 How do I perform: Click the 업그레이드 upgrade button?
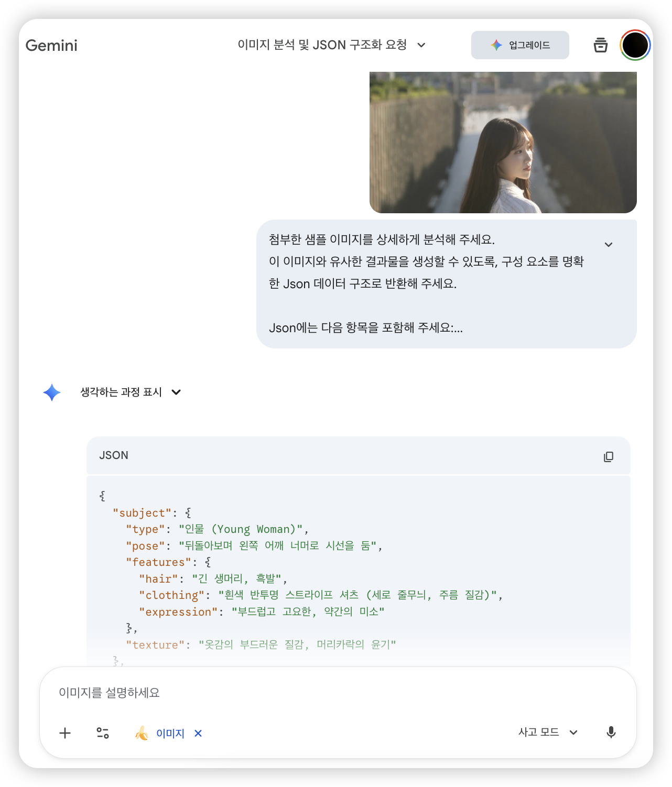(520, 45)
